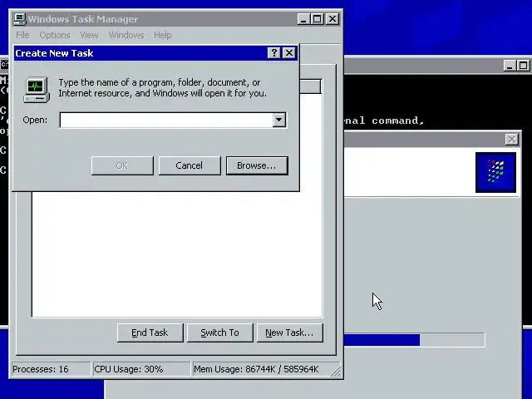
Task: Cancel the Create New Task dialog
Action: coord(190,165)
